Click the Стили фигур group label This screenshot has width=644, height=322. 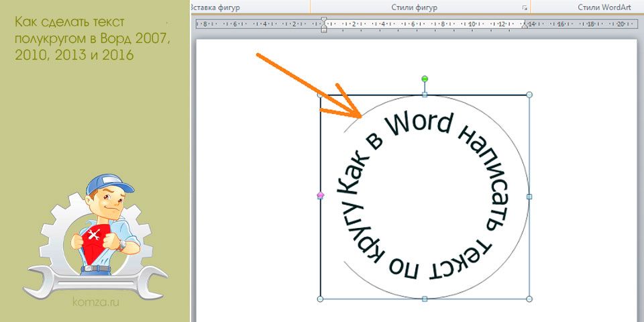pyautogui.click(x=414, y=7)
